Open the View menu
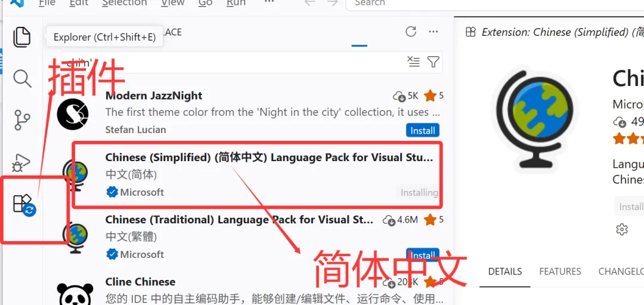644x305 pixels. pos(172,3)
